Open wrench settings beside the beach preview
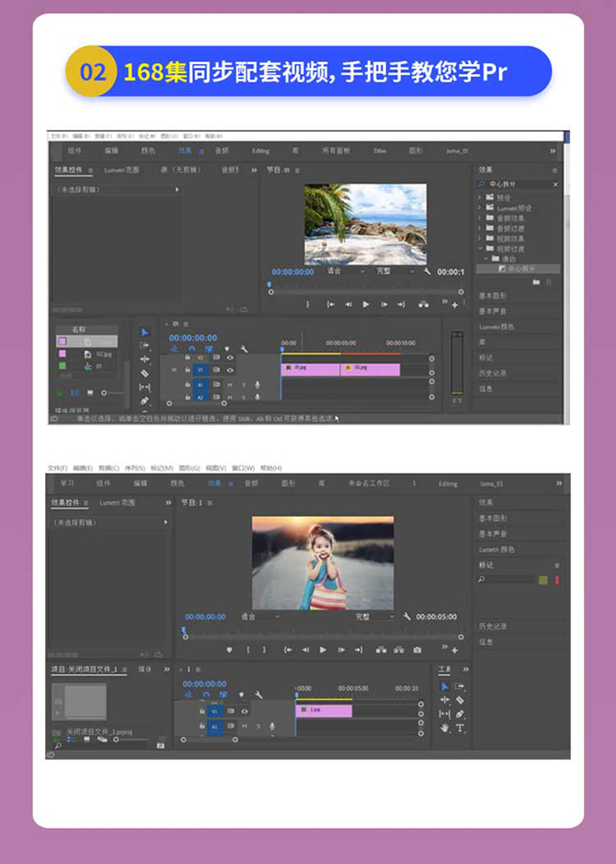This screenshot has width=616, height=864. coord(427,271)
